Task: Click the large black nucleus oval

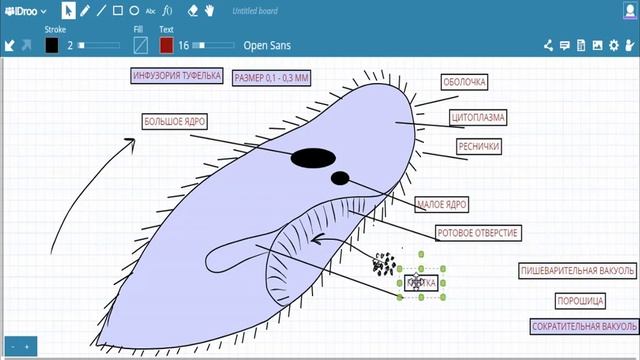Action: (313, 158)
